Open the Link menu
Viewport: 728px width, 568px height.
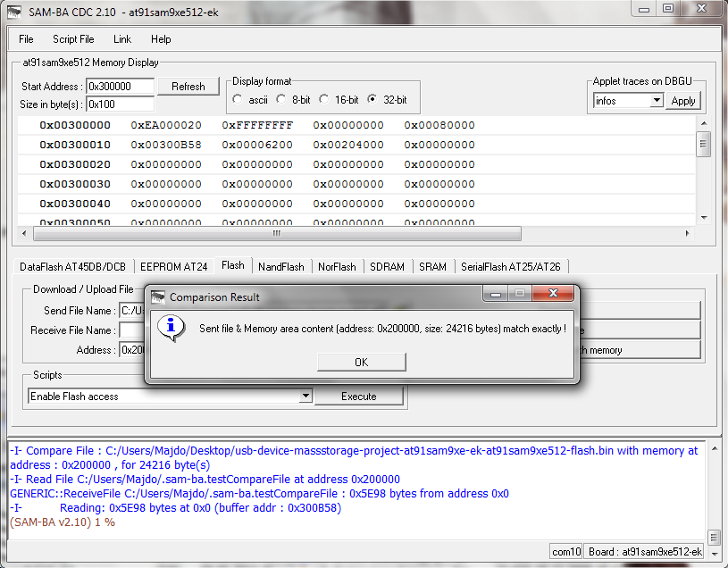(122, 39)
